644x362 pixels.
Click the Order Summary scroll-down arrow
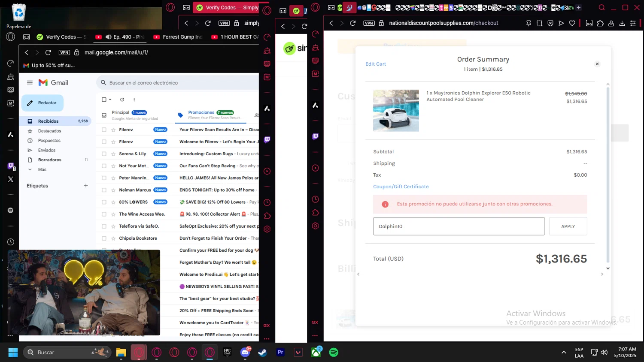(608, 268)
